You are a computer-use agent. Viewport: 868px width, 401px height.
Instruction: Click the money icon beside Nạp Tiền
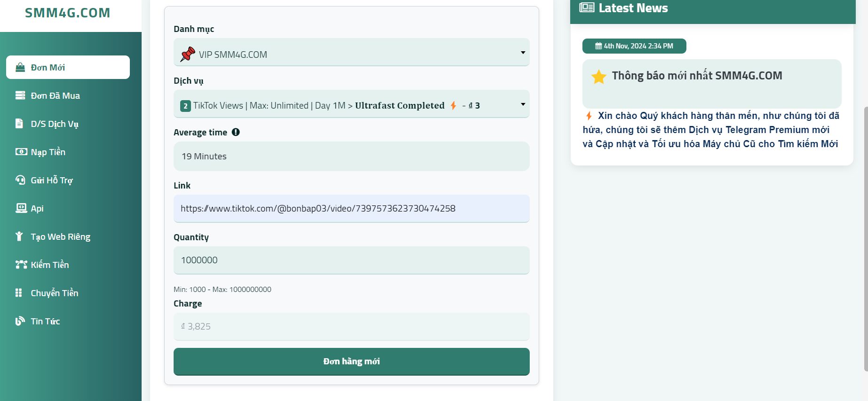[x=21, y=152]
